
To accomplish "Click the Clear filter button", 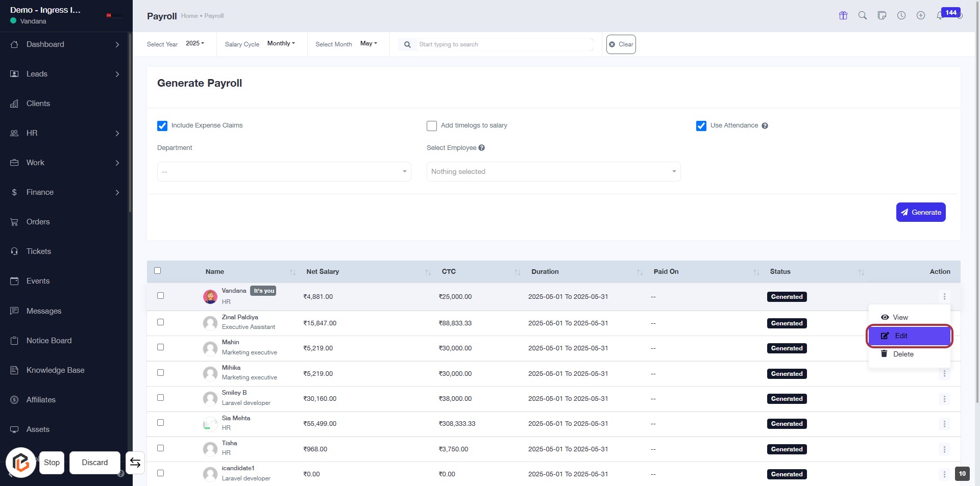I will [x=621, y=44].
